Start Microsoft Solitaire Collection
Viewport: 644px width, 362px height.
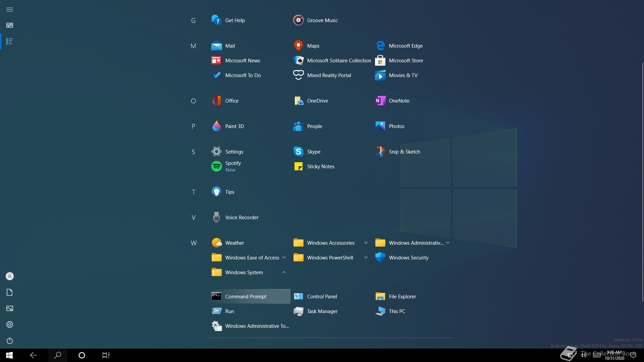331,60
